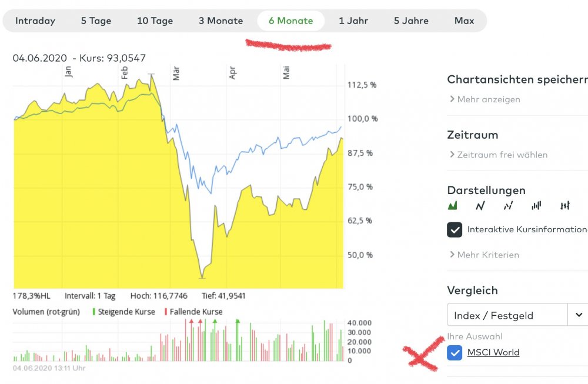588x384 pixels.
Task: Switch to the Intraday tab
Action: [x=35, y=21]
